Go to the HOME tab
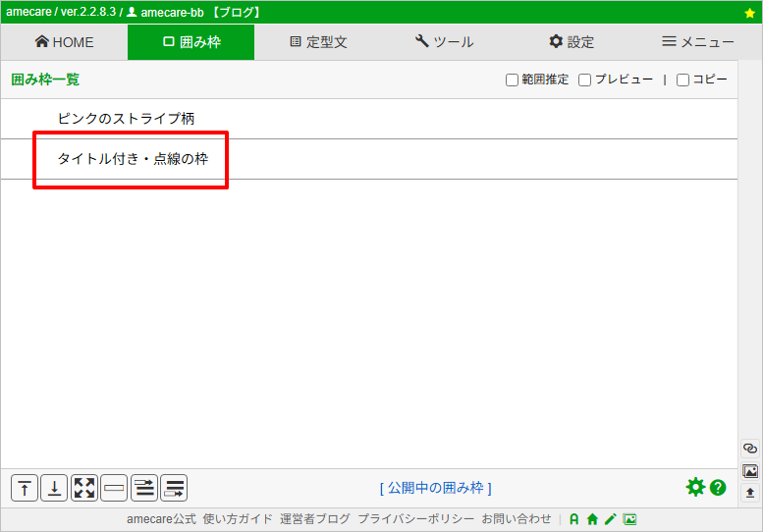 click(64, 42)
